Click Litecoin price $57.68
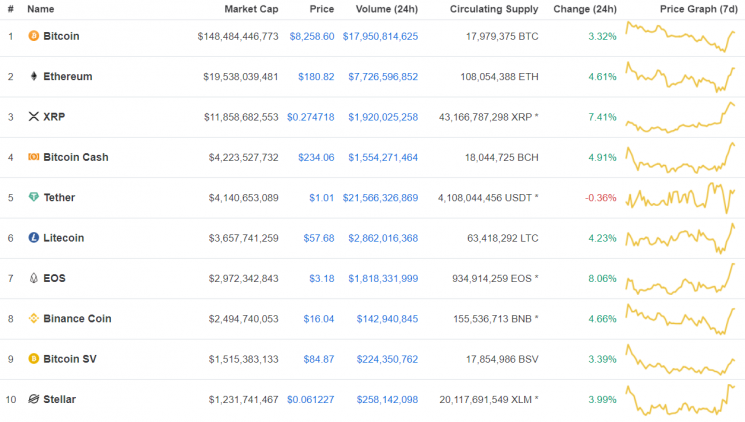 pos(319,238)
